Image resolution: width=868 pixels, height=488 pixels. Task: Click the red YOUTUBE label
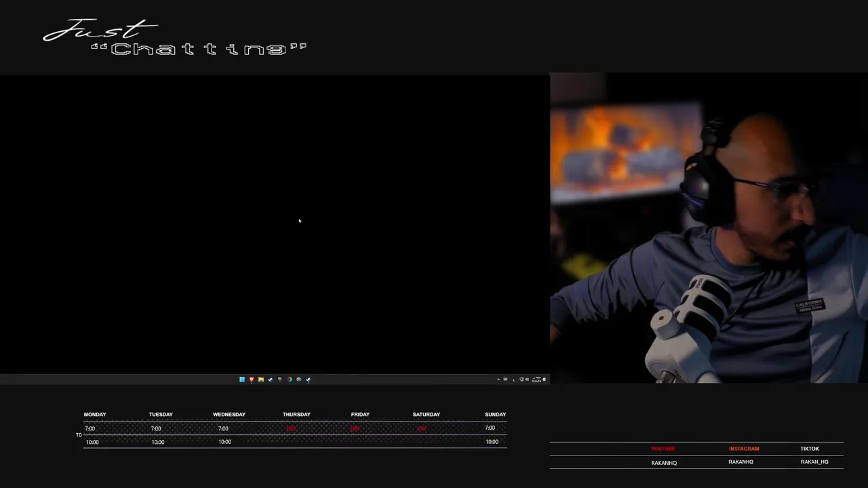point(663,449)
